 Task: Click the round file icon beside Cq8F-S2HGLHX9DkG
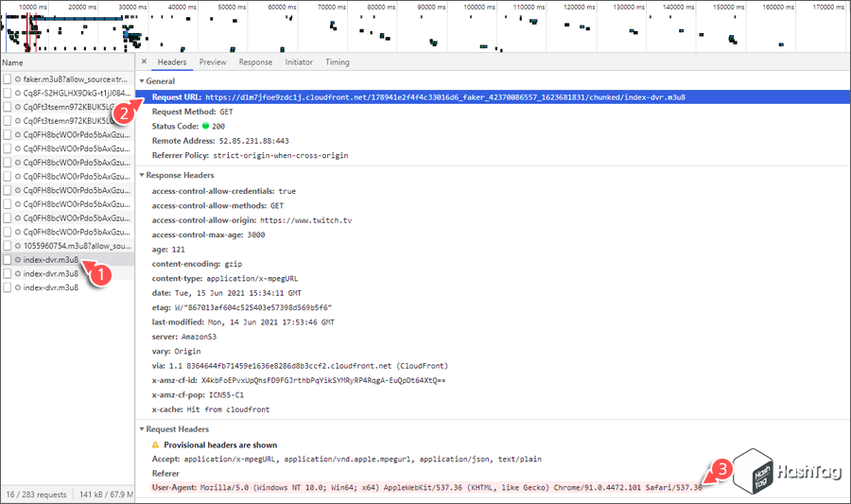[x=18, y=93]
